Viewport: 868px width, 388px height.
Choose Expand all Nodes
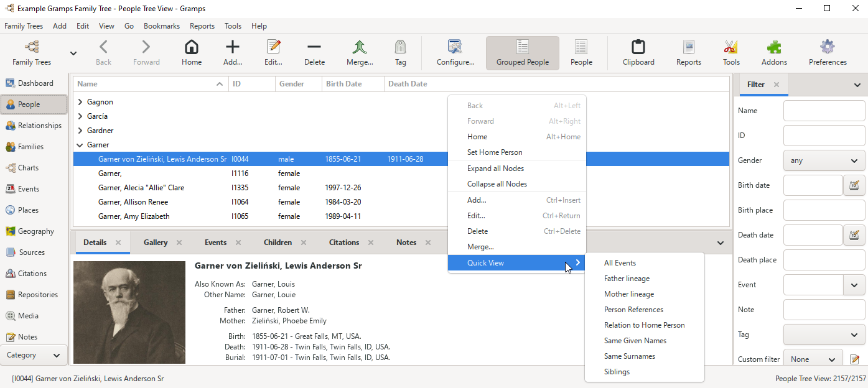pyautogui.click(x=516, y=169)
